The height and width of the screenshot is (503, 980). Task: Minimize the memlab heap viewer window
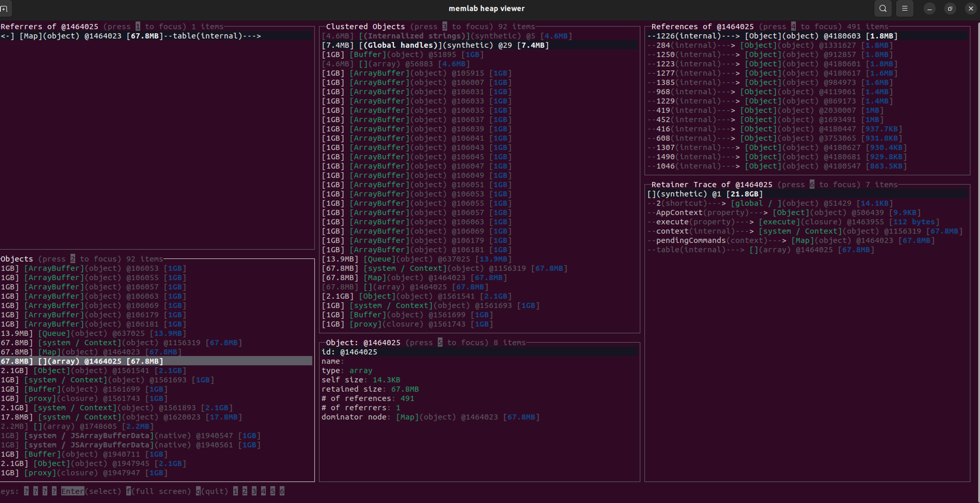930,8
